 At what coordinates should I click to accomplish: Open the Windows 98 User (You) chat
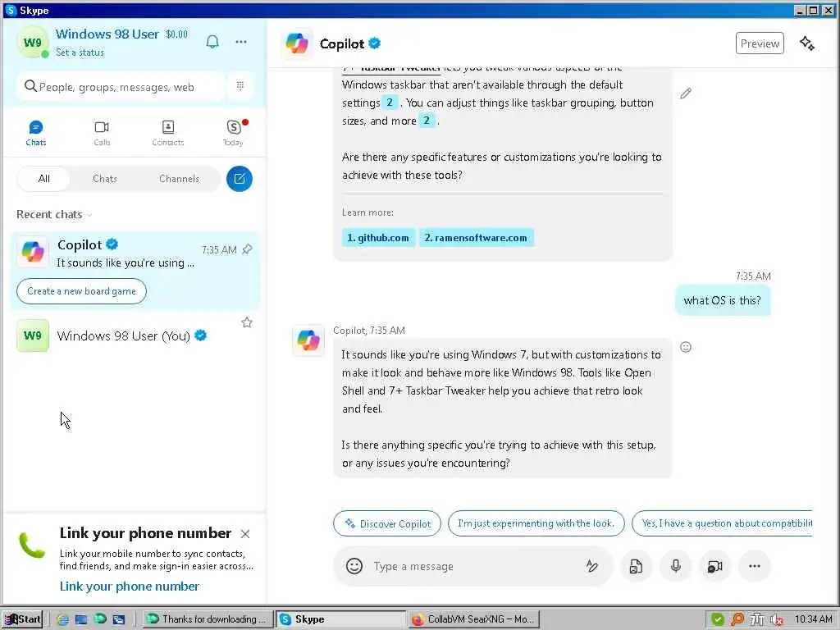pos(135,336)
